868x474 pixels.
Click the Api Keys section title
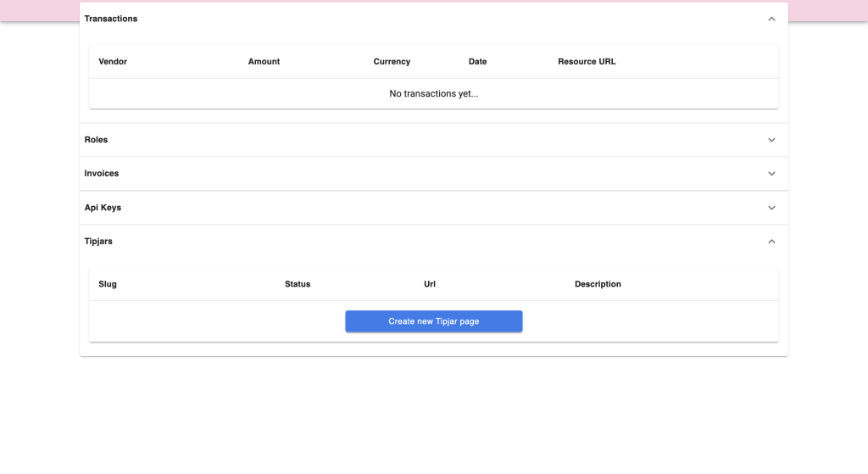[103, 208]
